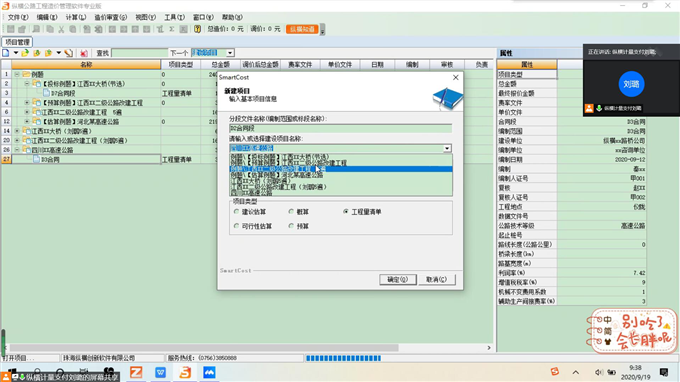Image resolution: width=680 pixels, height=382 pixels.
Task: Select the 工程量清单 radio option
Action: [x=346, y=212]
